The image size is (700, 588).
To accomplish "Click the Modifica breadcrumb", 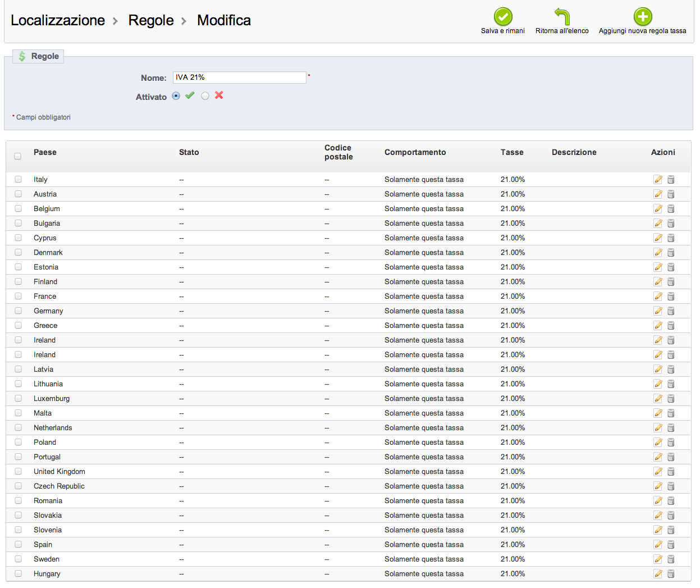I will pyautogui.click(x=224, y=20).
